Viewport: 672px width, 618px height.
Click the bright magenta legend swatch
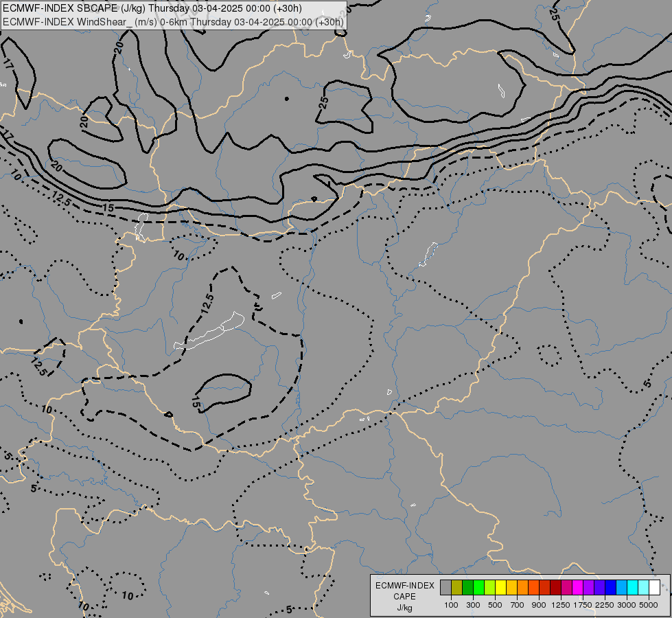(577, 587)
